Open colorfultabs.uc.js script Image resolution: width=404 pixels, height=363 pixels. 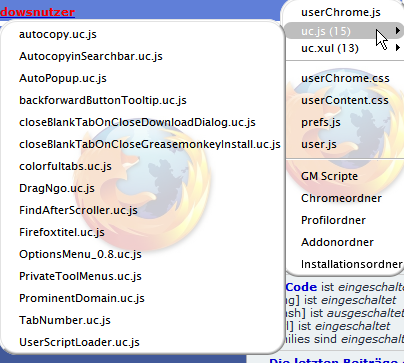(65, 166)
